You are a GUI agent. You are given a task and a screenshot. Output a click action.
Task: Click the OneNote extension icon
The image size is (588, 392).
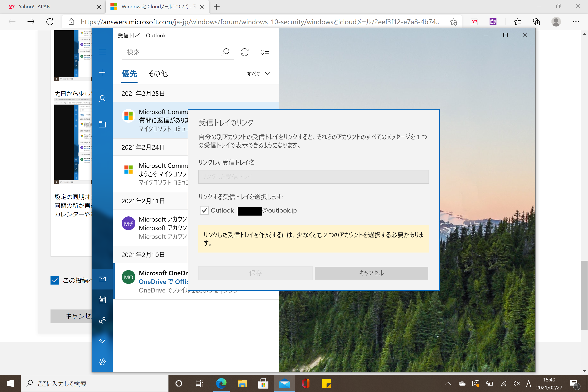493,22
